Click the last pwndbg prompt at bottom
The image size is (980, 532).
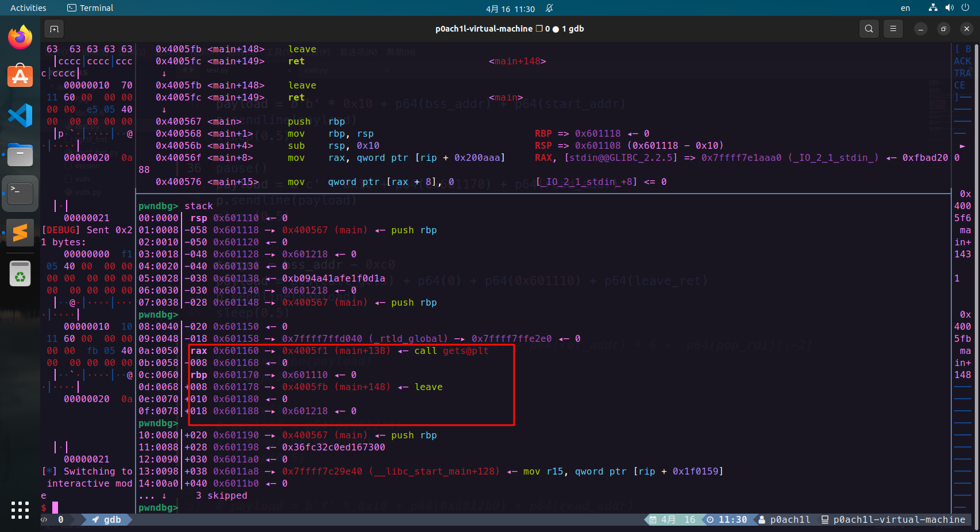tap(159, 507)
